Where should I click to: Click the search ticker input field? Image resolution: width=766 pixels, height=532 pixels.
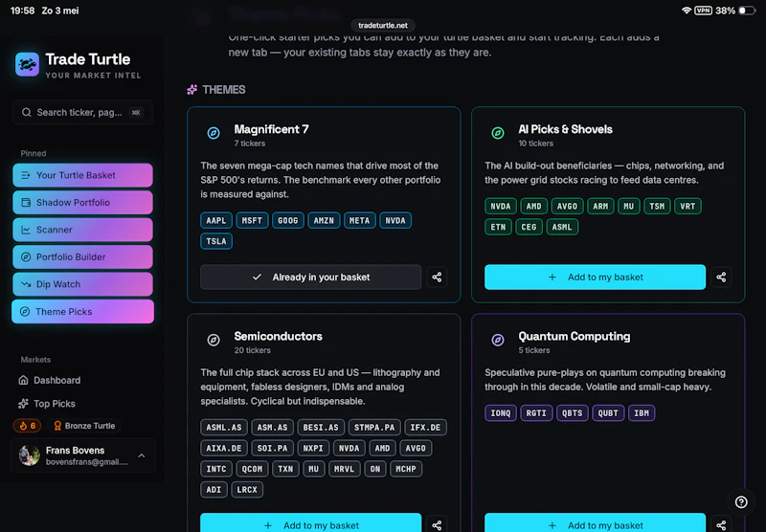coord(82,113)
